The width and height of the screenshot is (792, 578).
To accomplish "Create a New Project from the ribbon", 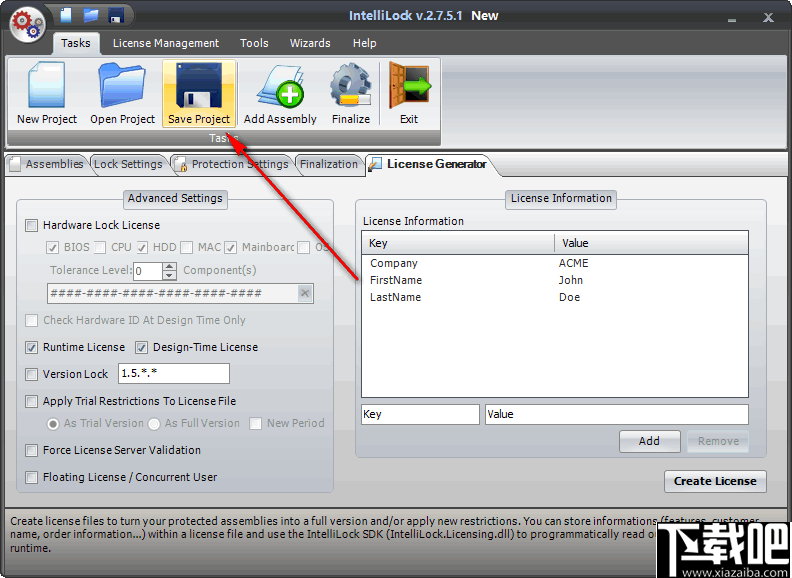I will [x=47, y=93].
